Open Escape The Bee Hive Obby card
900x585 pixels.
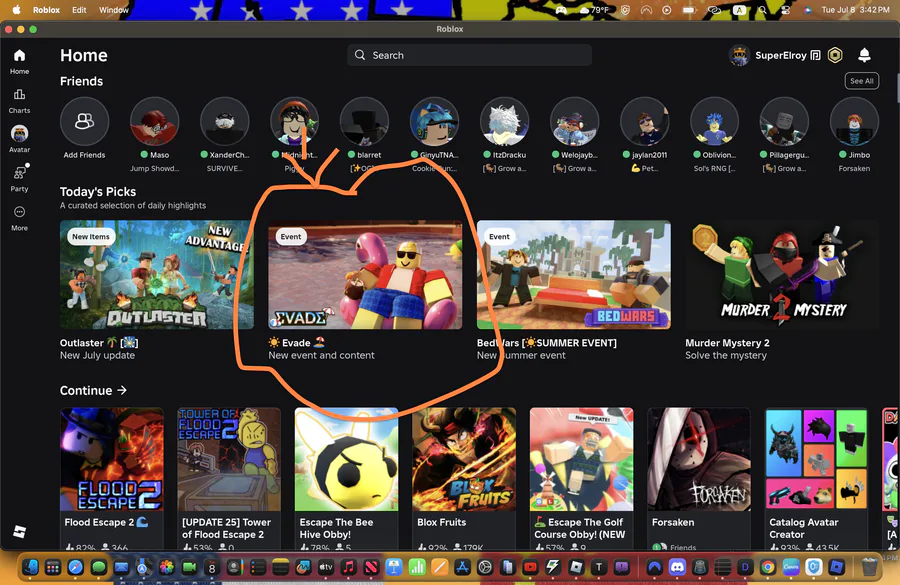point(346,478)
